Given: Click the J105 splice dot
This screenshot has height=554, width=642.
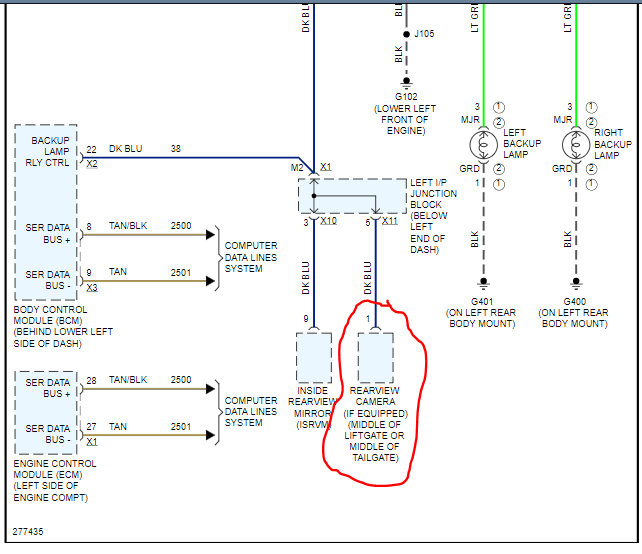Looking at the screenshot, I should point(406,34).
